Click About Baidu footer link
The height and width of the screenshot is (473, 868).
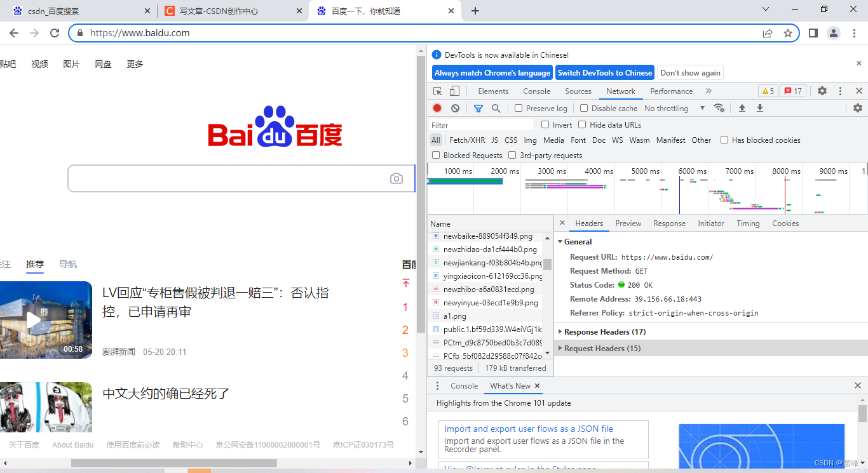(72, 444)
